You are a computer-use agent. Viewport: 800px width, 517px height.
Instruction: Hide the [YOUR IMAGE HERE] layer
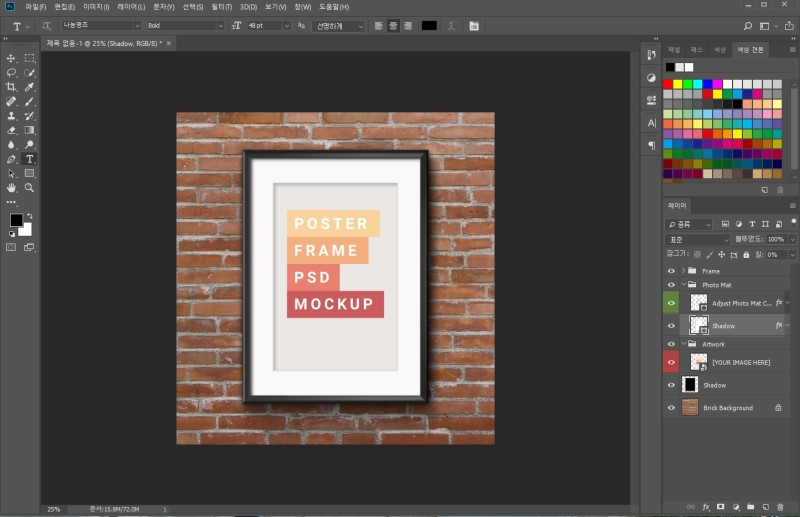pyautogui.click(x=671, y=362)
